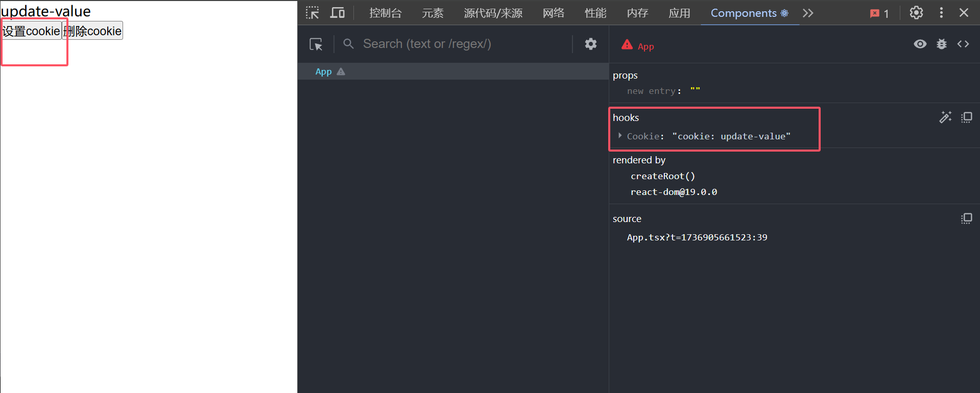Log App component data with bug icon
The height and width of the screenshot is (393, 980).
tap(942, 44)
